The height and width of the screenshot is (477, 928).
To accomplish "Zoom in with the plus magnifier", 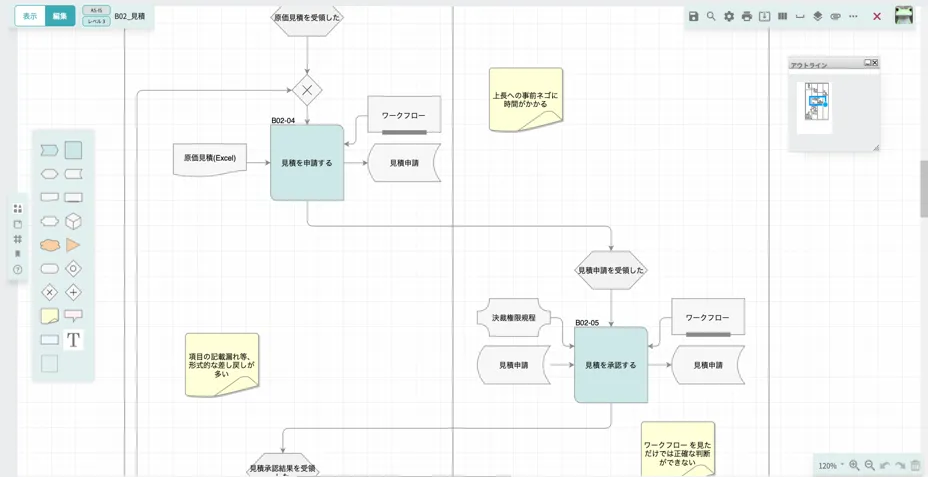I will point(854,466).
